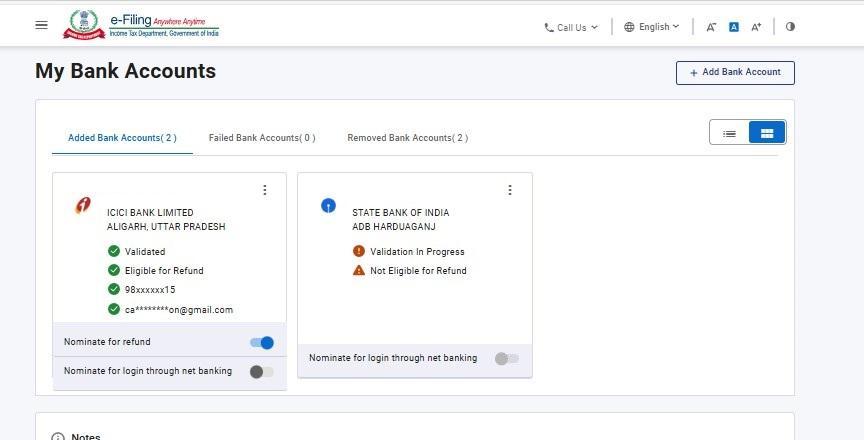
Task: Toggle State Bank net banking login switch
Action: [506, 359]
